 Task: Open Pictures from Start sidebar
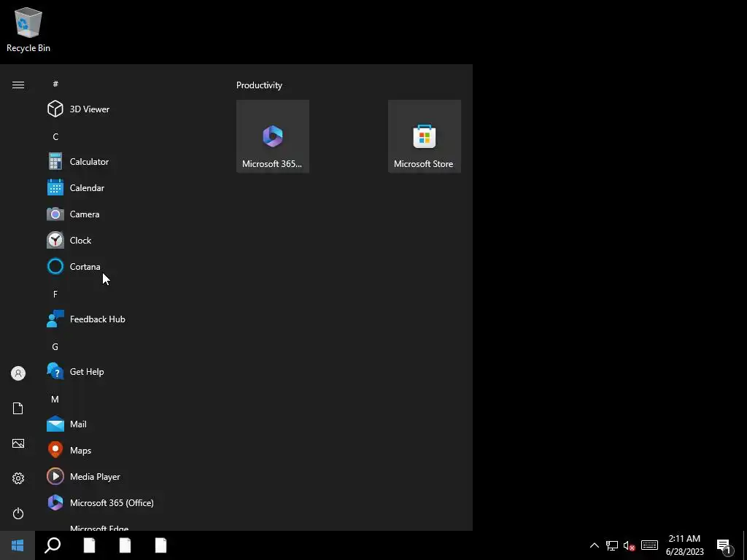(x=18, y=443)
